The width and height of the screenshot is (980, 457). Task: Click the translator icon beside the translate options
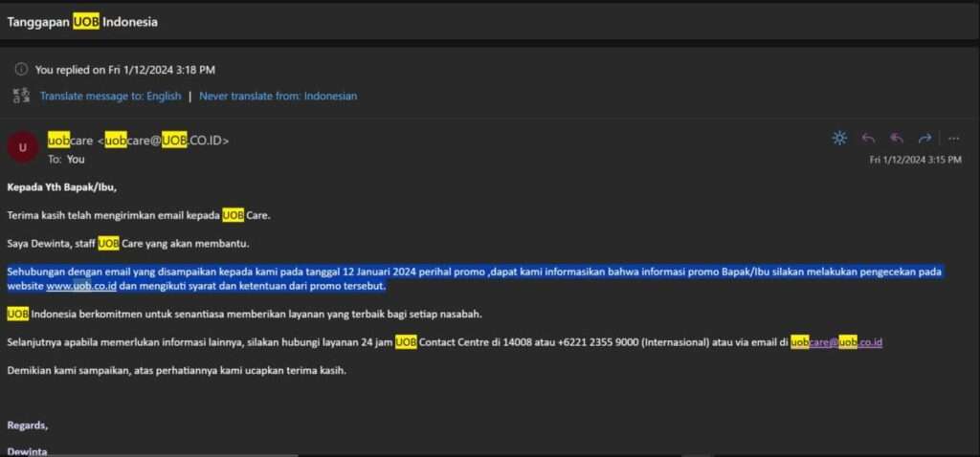[x=21, y=96]
